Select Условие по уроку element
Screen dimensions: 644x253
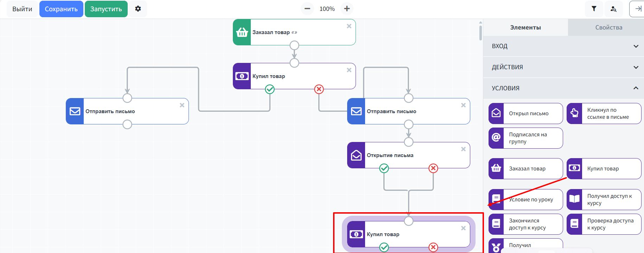click(x=525, y=200)
